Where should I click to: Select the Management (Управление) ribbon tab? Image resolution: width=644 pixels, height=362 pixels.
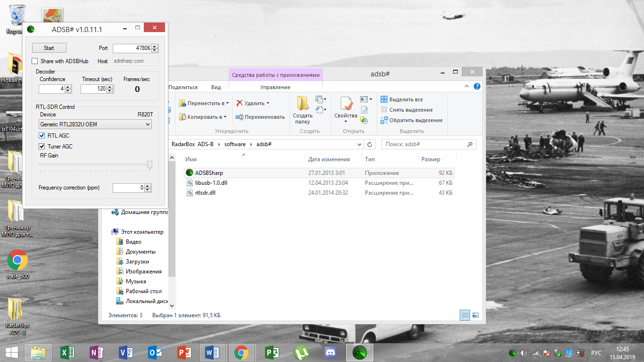click(275, 87)
